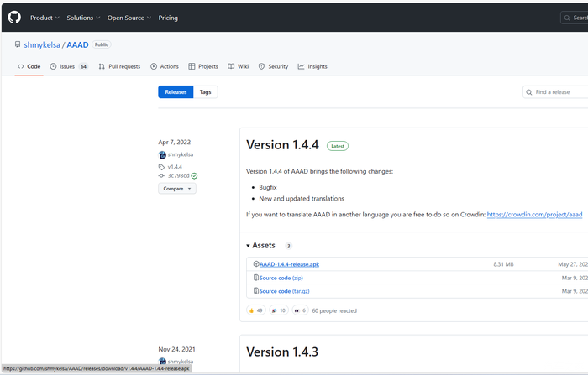This screenshot has height=375, width=588.
Task: Open the Compare dropdown button
Action: click(176, 189)
